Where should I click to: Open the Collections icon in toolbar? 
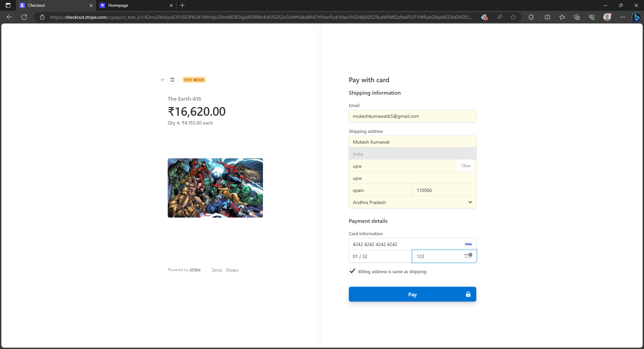click(577, 17)
